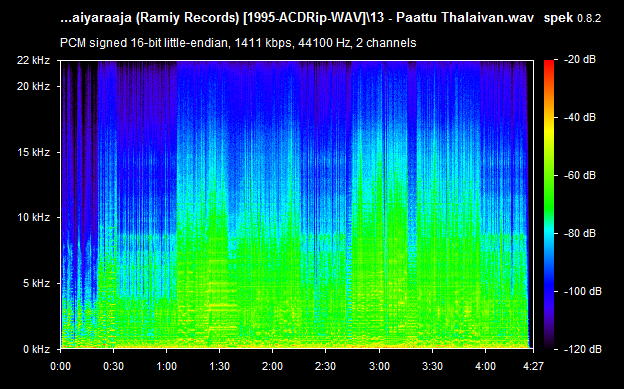This screenshot has width=624, height=389.
Task: Click the 4:27 end time label
Action: (533, 366)
